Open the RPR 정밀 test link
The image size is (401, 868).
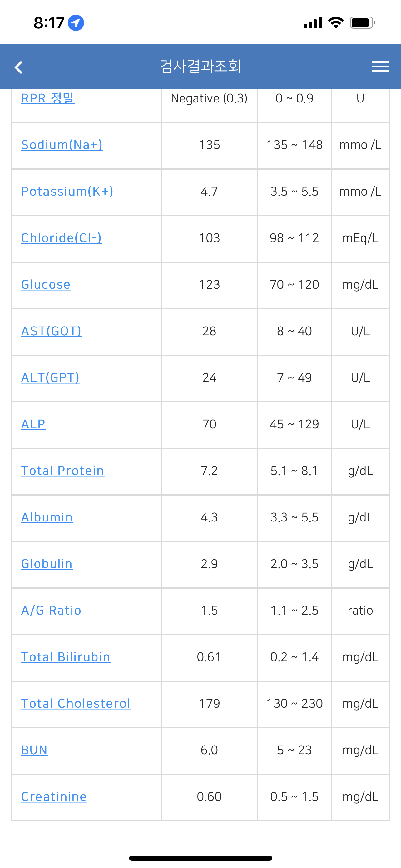(48, 98)
